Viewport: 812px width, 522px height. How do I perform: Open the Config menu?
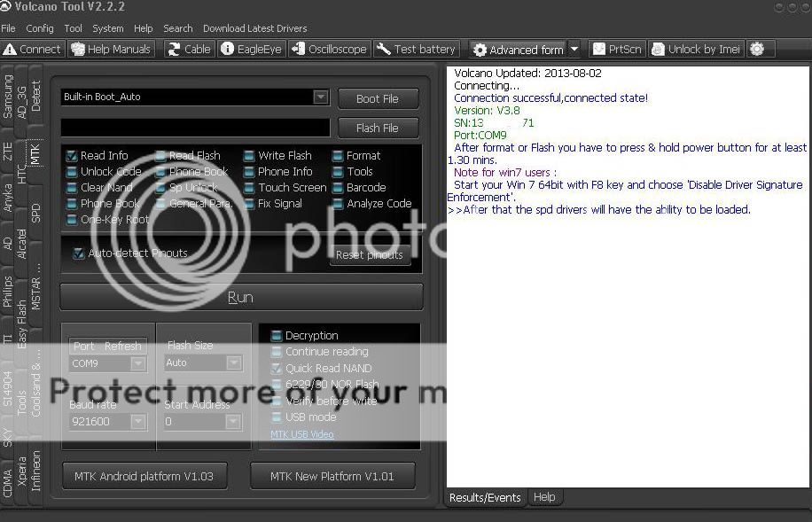click(40, 28)
